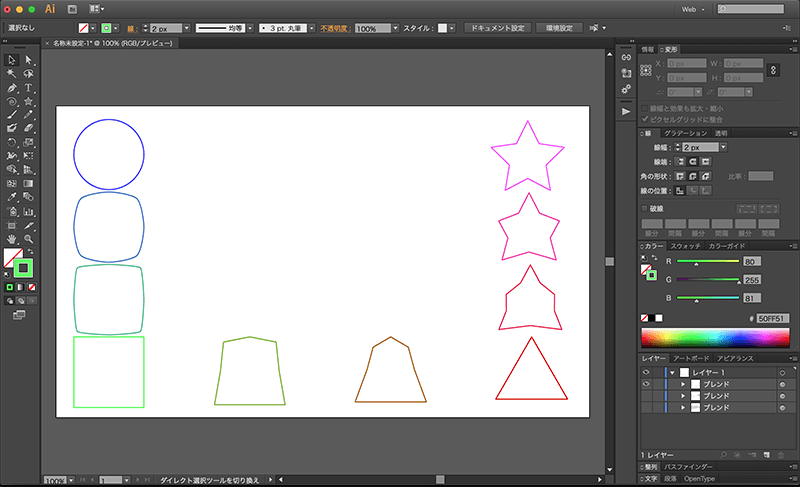This screenshot has width=800, height=487.
Task: Choose round join corner shape
Action: pyautogui.click(x=693, y=176)
